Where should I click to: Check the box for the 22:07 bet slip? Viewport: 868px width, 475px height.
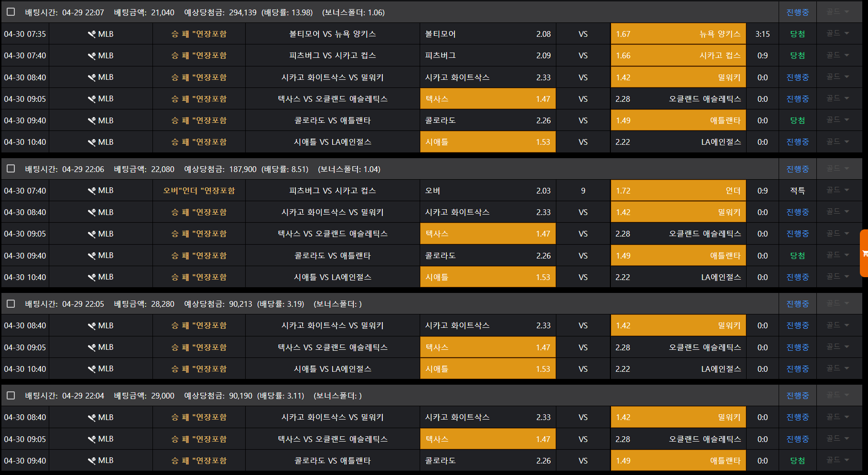(x=11, y=12)
